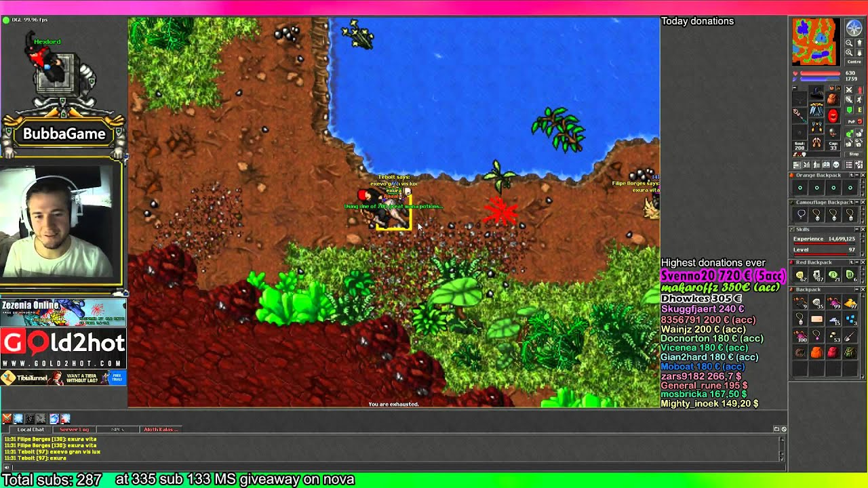The width and height of the screenshot is (868, 488).
Task: Open the quest log book icon
Action: [826, 165]
